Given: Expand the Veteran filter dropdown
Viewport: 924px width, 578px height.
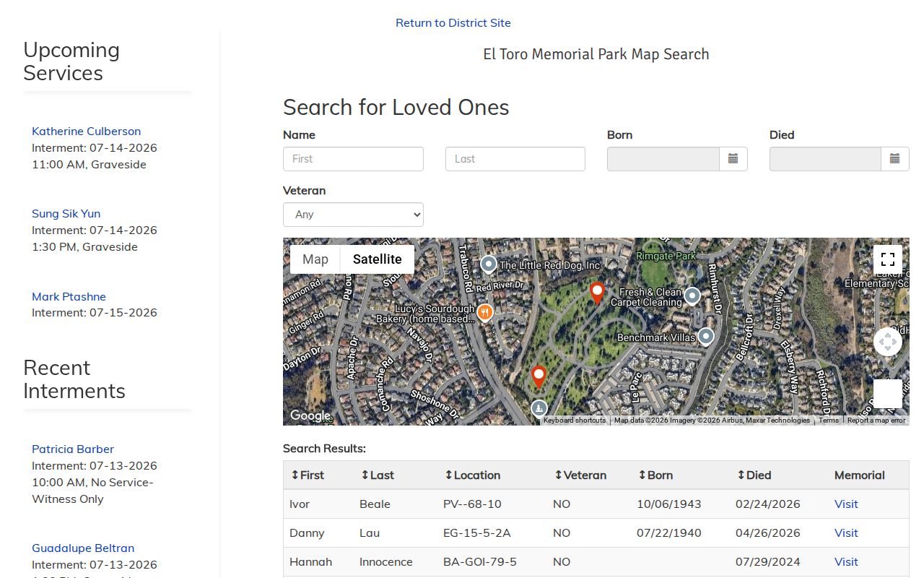Looking at the screenshot, I should pos(353,215).
